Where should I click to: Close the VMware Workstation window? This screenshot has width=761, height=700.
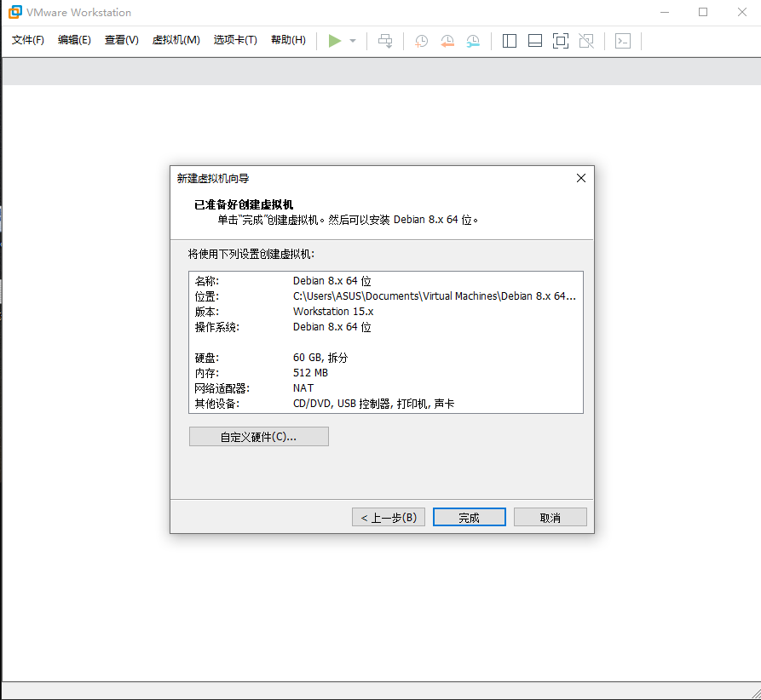click(742, 12)
